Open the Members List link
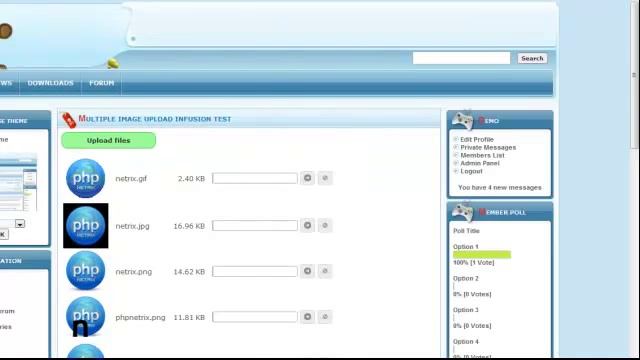The height and width of the screenshot is (360, 640). [482, 155]
